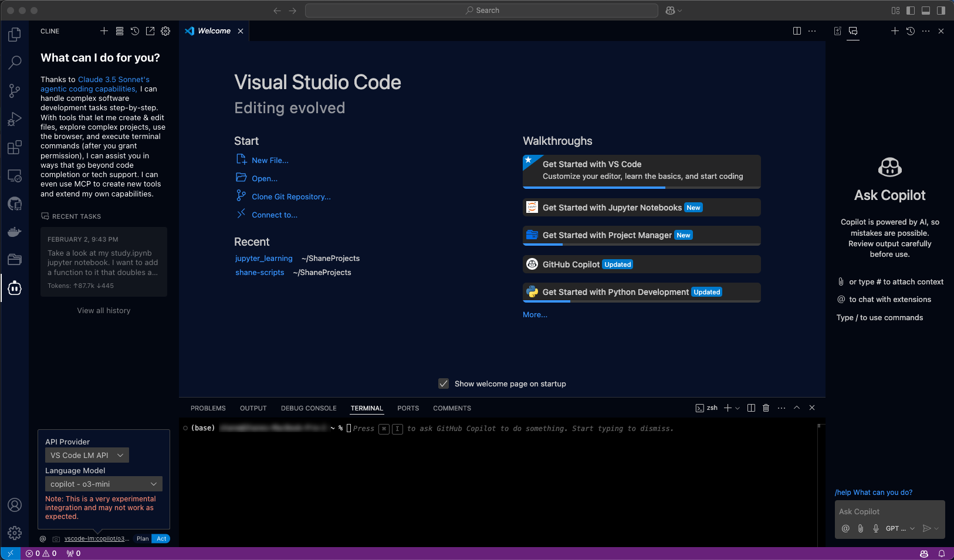Viewport: 954px width, 560px height.
Task: Click the title bar Search box
Action: click(x=482, y=11)
